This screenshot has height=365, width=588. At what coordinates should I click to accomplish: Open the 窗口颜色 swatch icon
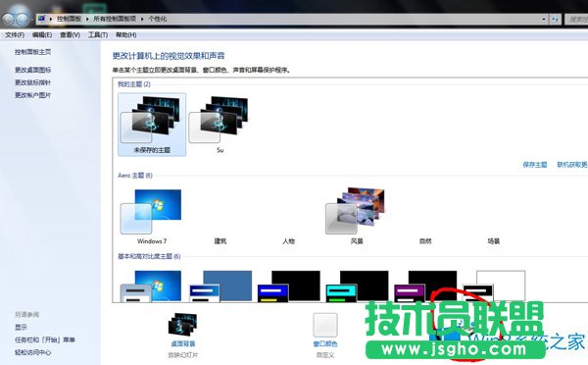325,325
